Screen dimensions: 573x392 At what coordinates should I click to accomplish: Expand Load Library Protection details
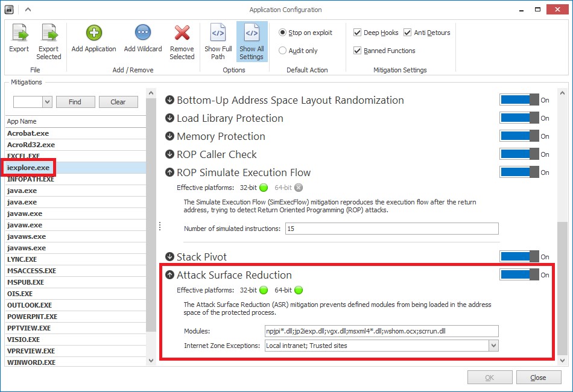point(169,118)
